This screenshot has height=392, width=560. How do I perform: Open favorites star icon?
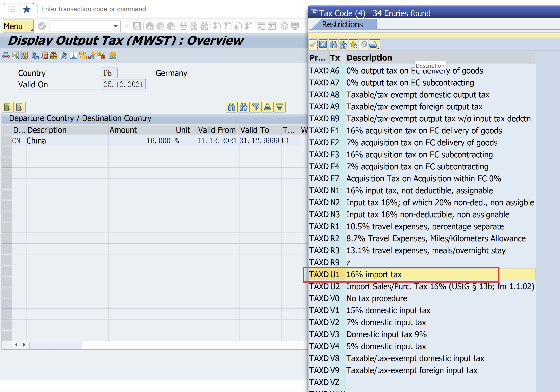26,9
